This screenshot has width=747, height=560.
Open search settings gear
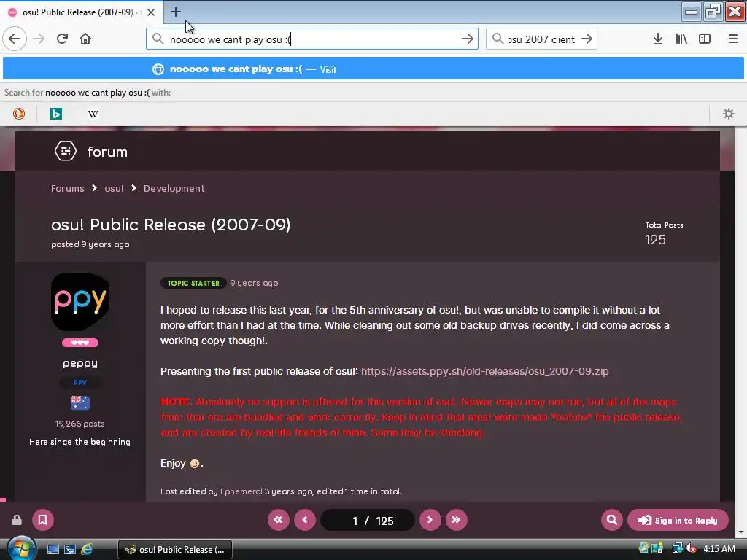tap(729, 114)
